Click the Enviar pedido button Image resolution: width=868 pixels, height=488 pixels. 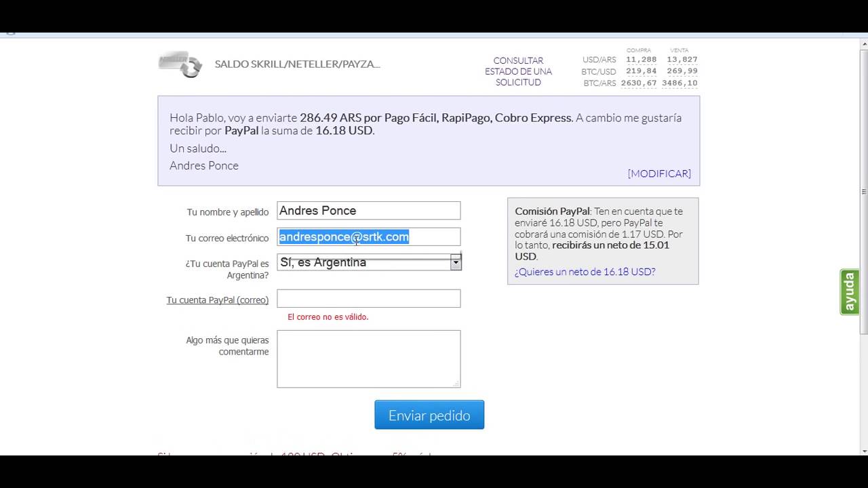(x=429, y=415)
